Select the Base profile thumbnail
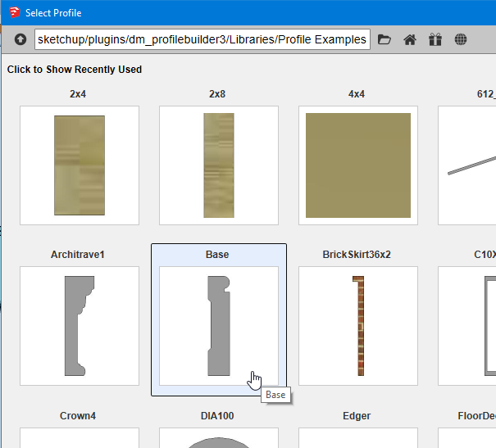 [219, 326]
